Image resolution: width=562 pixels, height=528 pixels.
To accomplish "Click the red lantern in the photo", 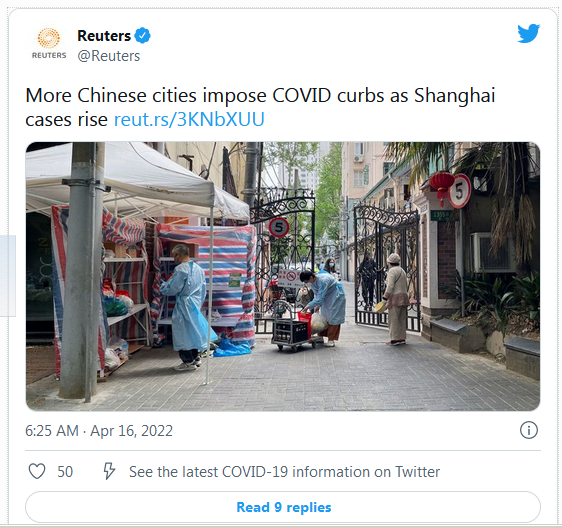I will (x=442, y=184).
